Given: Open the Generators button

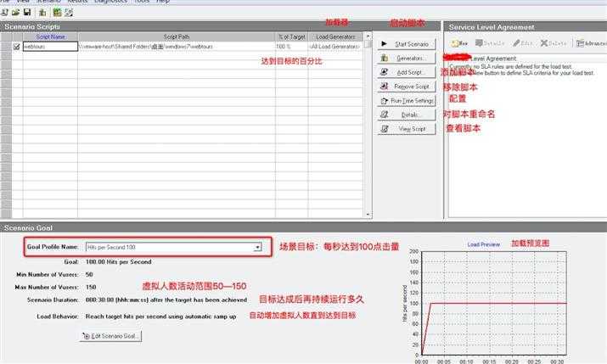Looking at the screenshot, I should pos(407,58).
